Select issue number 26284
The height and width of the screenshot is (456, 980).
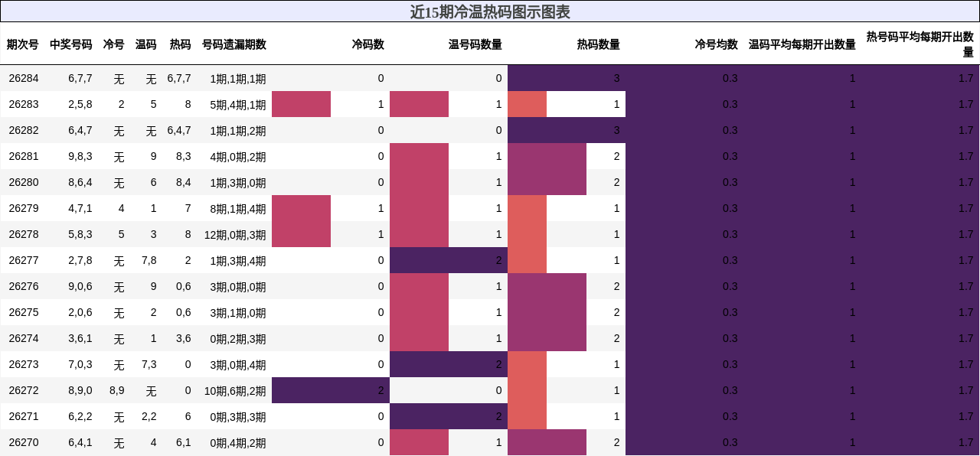[x=23, y=78]
